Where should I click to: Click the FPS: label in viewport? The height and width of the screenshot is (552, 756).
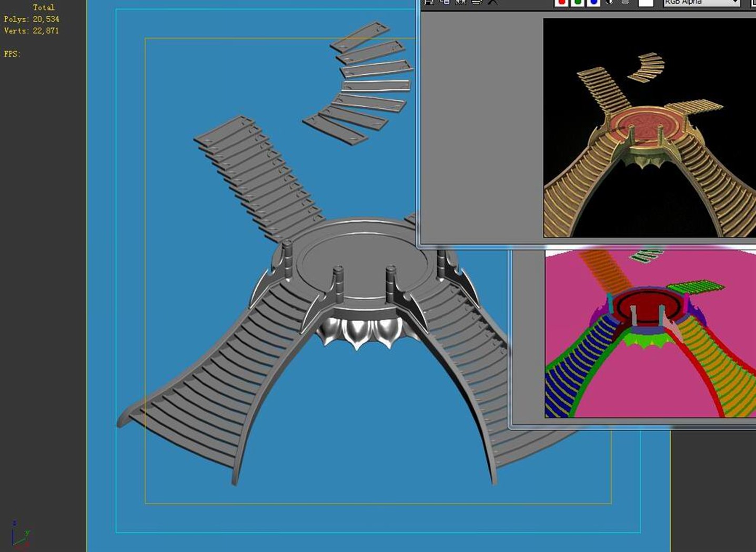[12, 54]
